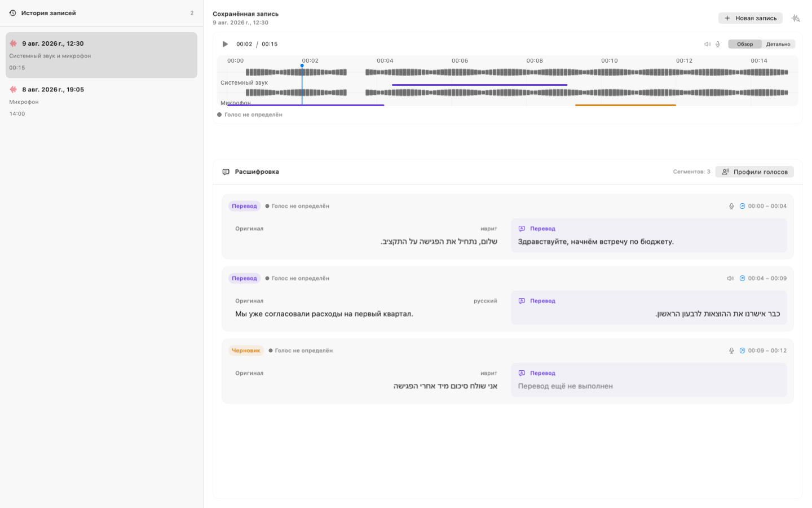Select the 9 авг. 2026 г., 12:30 recording
This screenshot has height=508, width=812.
click(x=101, y=55)
